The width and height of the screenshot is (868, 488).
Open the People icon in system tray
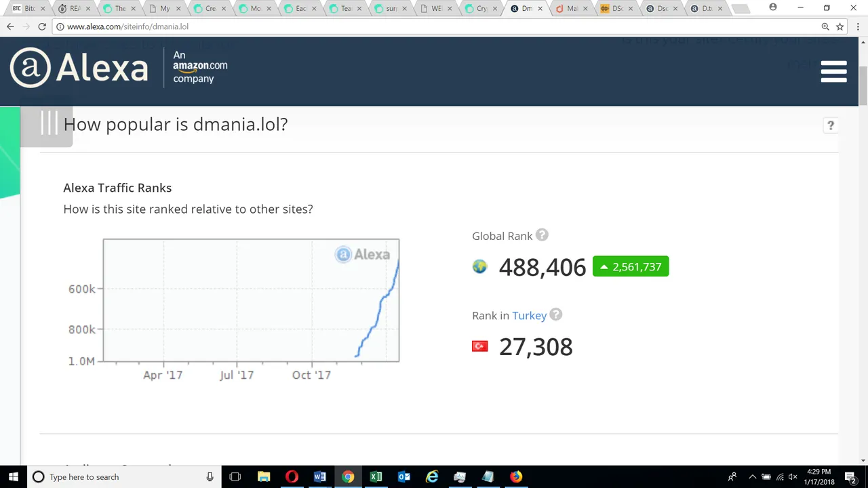tap(732, 476)
